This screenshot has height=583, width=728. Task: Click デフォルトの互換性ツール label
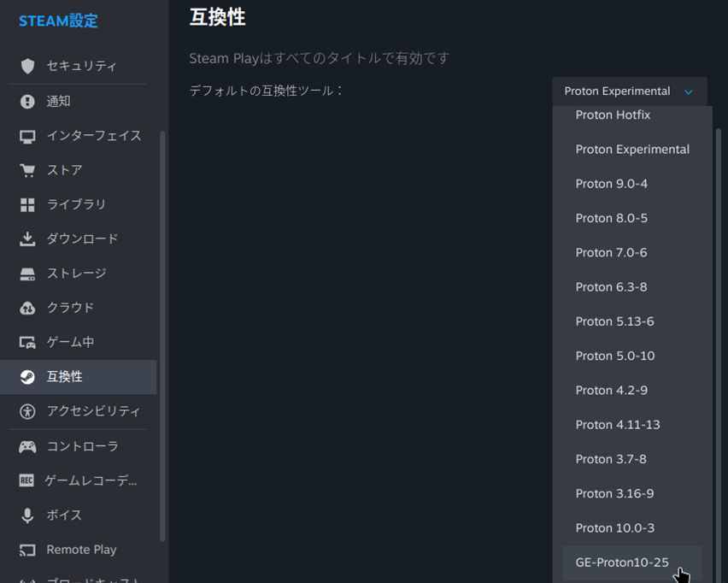pos(266,90)
